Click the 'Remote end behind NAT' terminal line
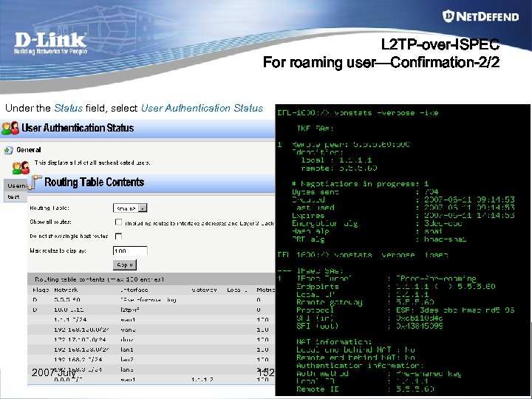 coord(355,358)
